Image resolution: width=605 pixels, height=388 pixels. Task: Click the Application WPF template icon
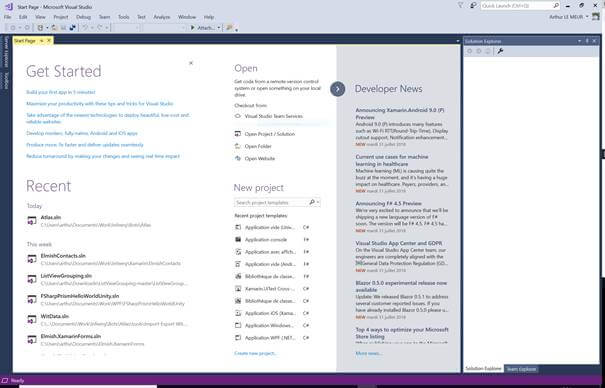click(x=238, y=337)
